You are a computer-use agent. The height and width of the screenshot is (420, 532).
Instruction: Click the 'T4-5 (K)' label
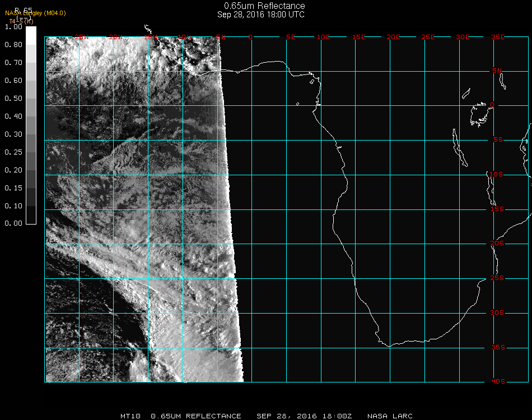pos(21,21)
